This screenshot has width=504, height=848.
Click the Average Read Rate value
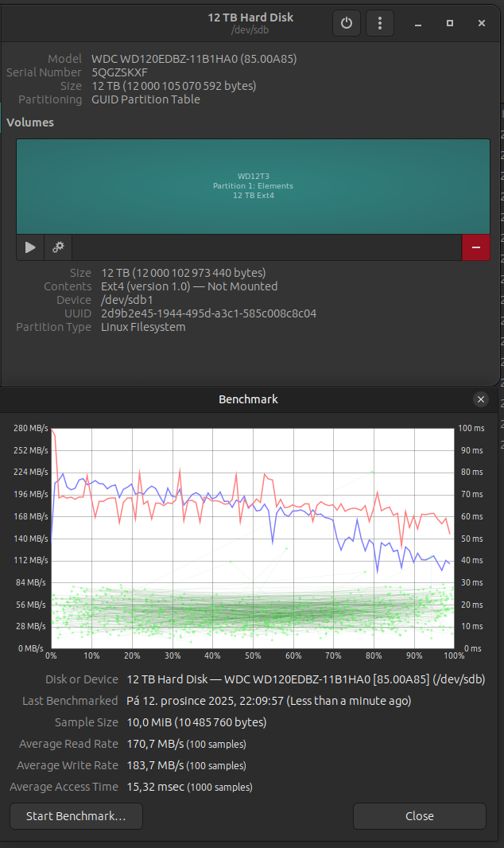click(x=155, y=744)
